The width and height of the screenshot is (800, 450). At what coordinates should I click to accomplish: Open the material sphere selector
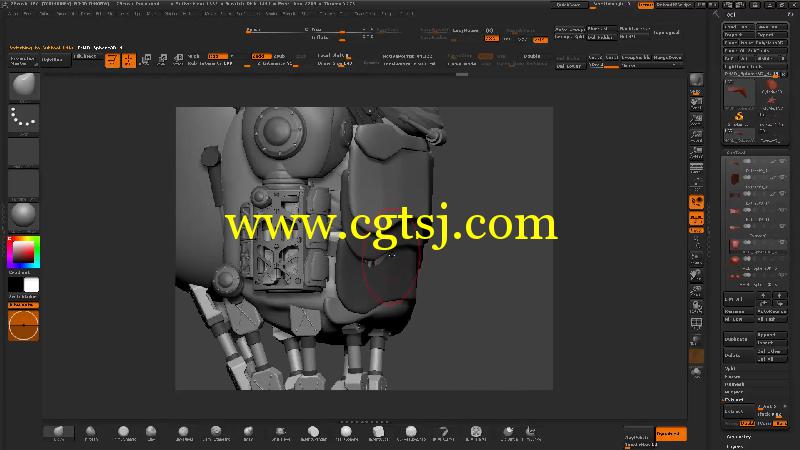click(24, 217)
